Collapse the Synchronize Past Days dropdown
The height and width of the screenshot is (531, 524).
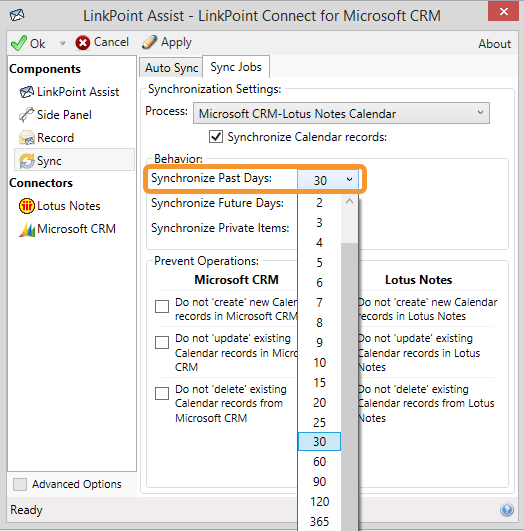click(x=349, y=179)
